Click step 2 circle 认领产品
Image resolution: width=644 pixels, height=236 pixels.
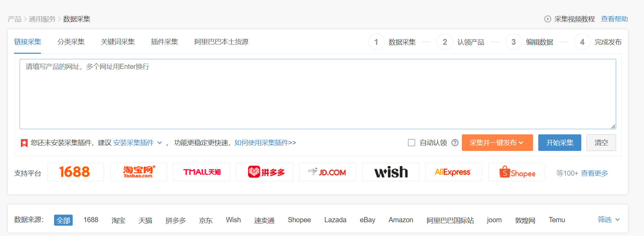click(445, 42)
